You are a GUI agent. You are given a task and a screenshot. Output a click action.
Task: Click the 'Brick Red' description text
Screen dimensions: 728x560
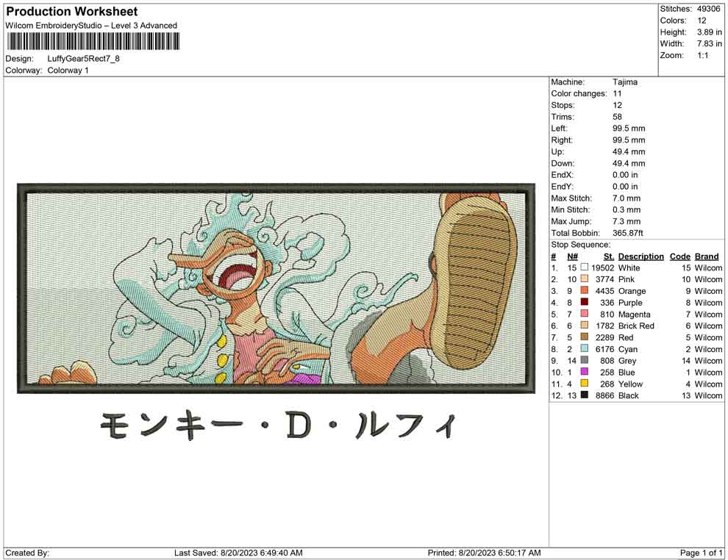pyautogui.click(x=636, y=326)
